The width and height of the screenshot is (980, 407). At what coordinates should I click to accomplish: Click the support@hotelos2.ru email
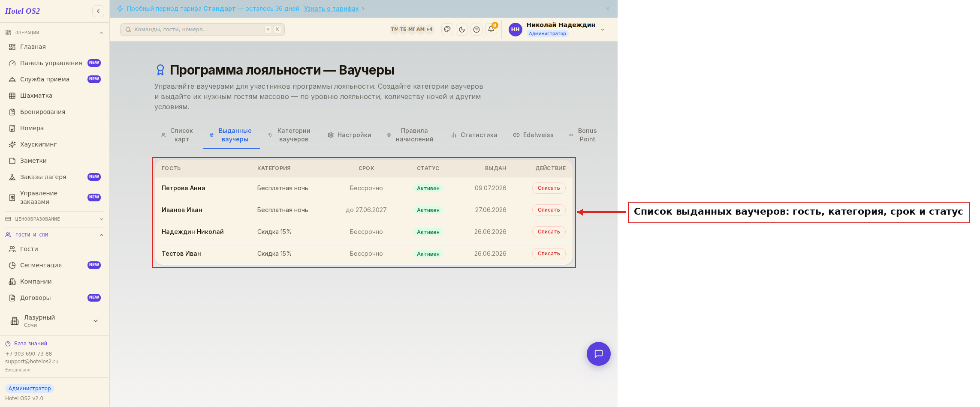click(32, 362)
